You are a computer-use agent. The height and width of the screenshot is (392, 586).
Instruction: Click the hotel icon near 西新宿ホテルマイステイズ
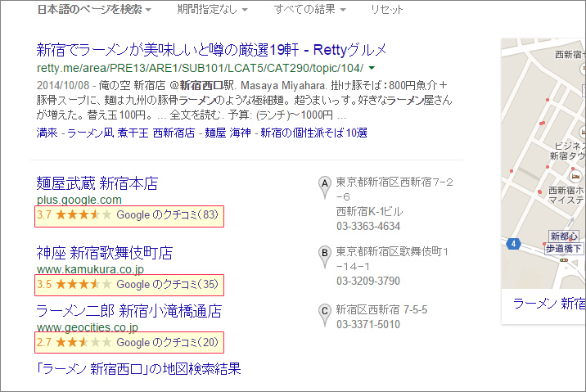tap(575, 176)
